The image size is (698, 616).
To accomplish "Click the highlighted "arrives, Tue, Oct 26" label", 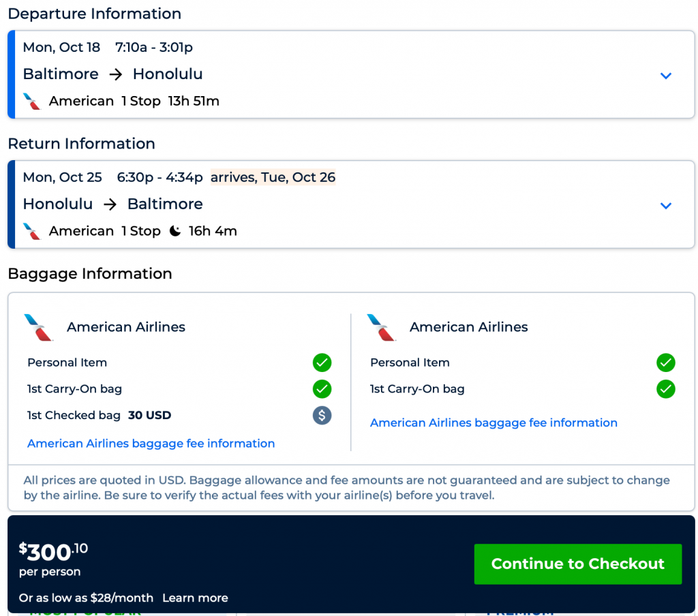I will click(x=273, y=178).
